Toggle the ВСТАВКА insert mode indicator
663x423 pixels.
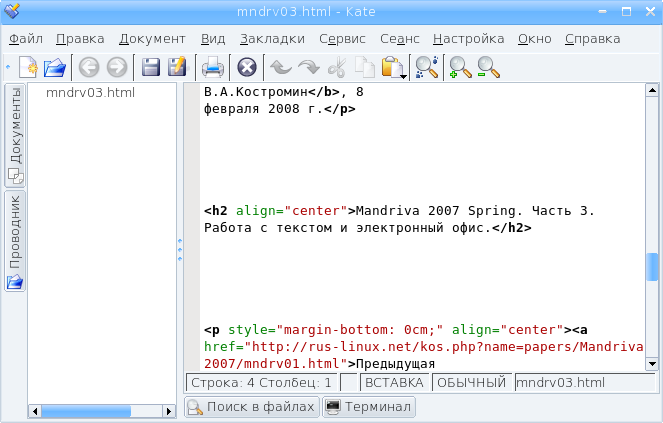coord(394,383)
